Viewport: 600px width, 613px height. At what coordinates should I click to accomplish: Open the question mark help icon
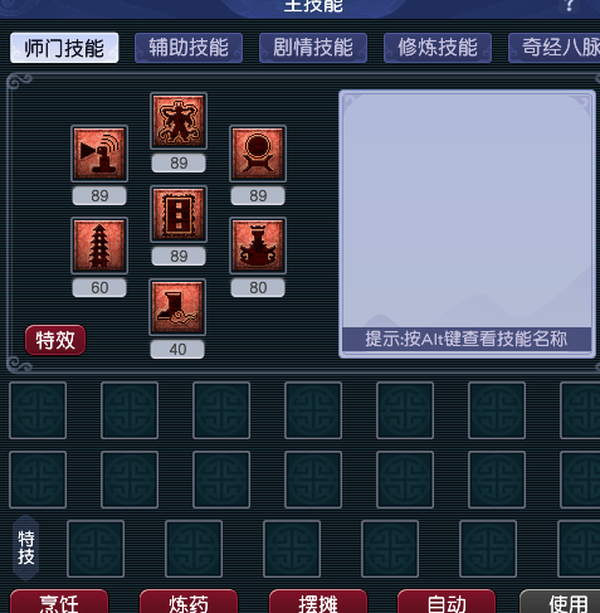click(x=569, y=5)
